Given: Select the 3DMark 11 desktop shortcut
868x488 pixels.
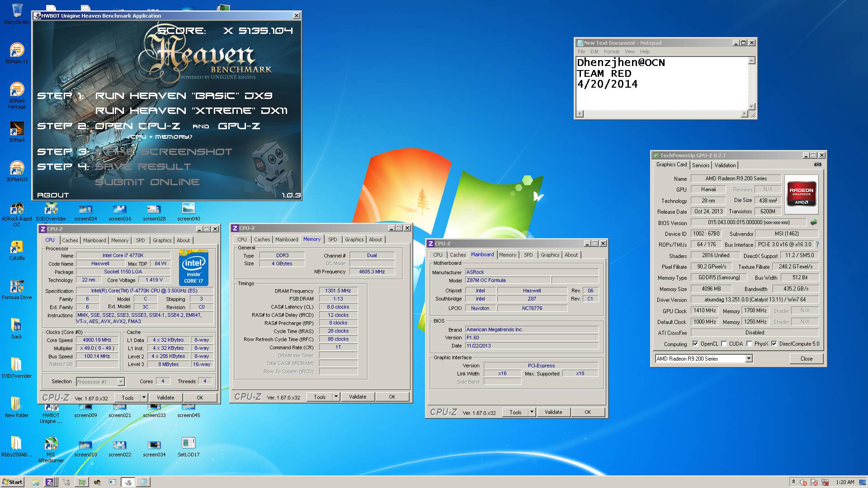Looking at the screenshot, I should pos(17,53).
